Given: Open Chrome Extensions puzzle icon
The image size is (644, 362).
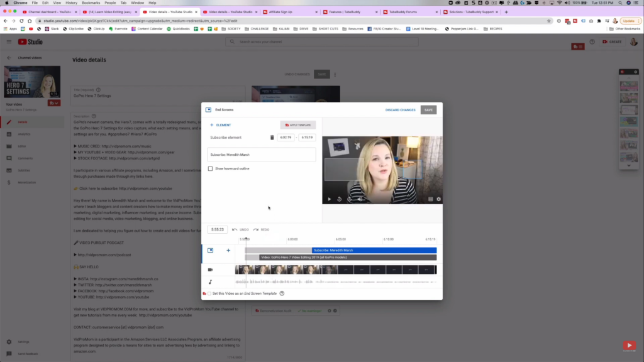Looking at the screenshot, I should tap(599, 21).
